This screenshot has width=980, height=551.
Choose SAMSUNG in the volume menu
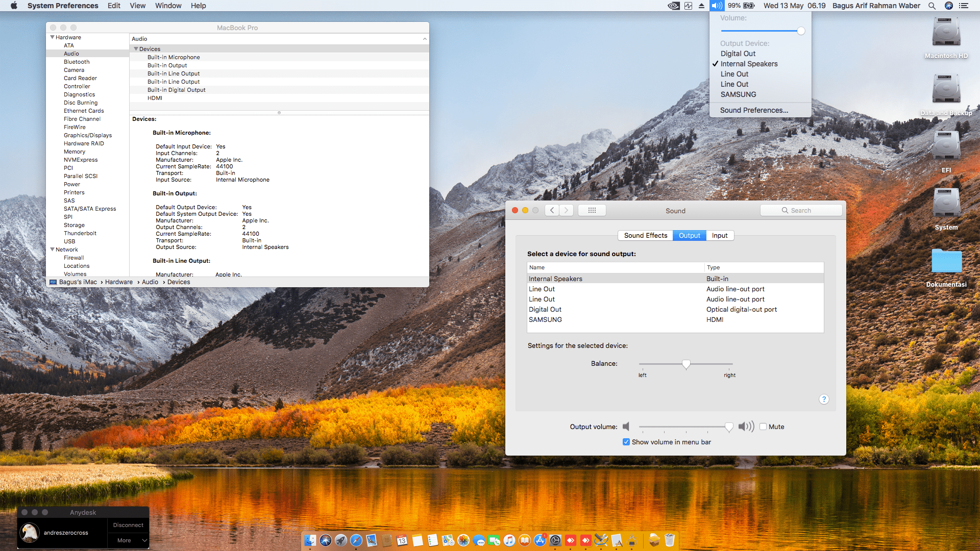[x=760, y=94]
